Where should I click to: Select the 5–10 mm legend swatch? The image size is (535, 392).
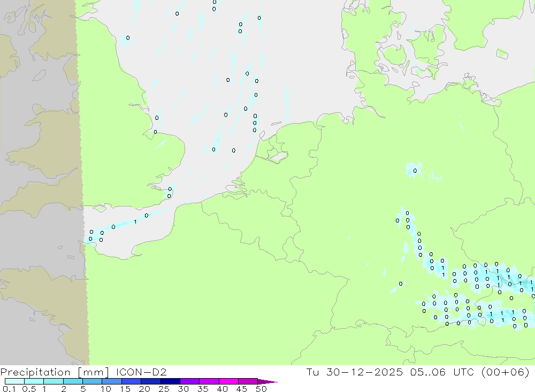93,381
